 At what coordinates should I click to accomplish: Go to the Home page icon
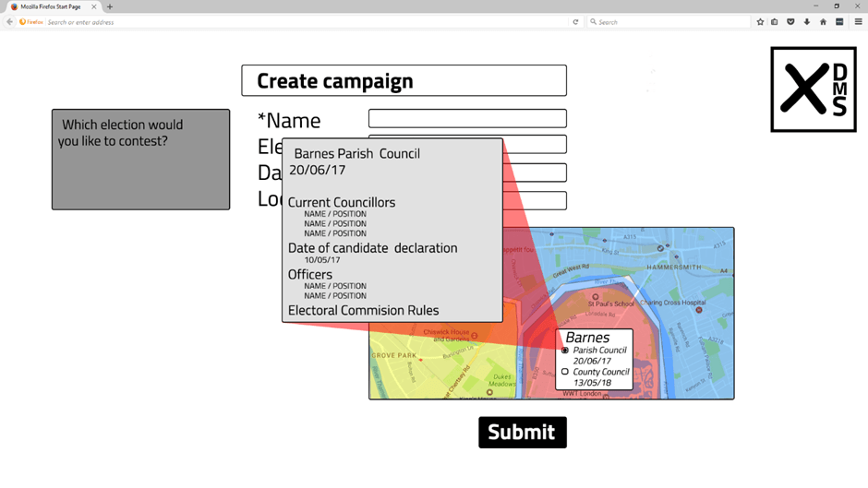(823, 22)
